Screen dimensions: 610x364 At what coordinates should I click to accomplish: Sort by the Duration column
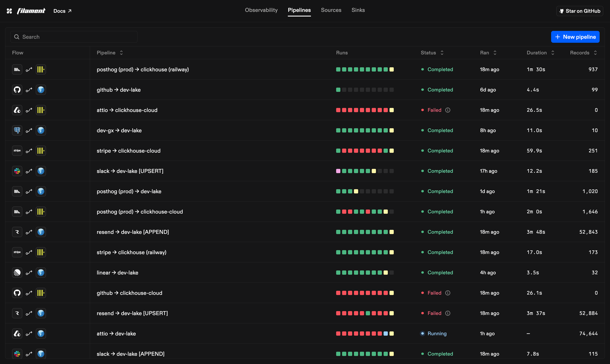(x=540, y=53)
